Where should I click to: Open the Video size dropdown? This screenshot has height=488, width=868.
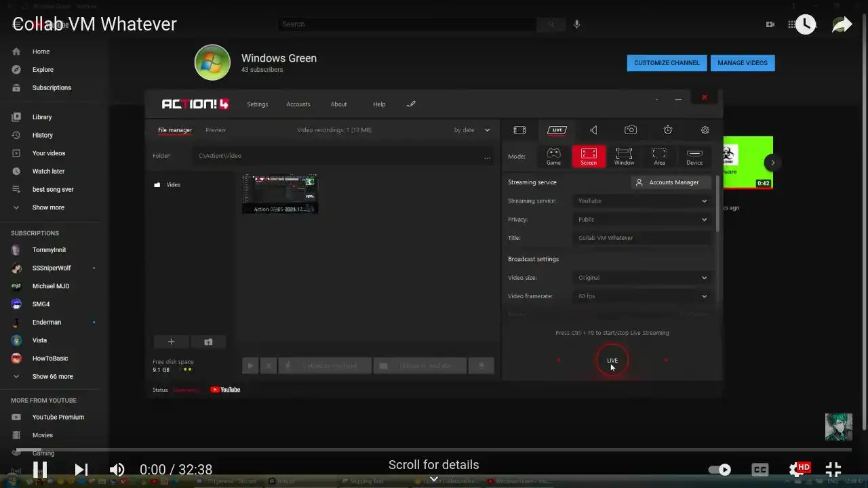pos(642,278)
